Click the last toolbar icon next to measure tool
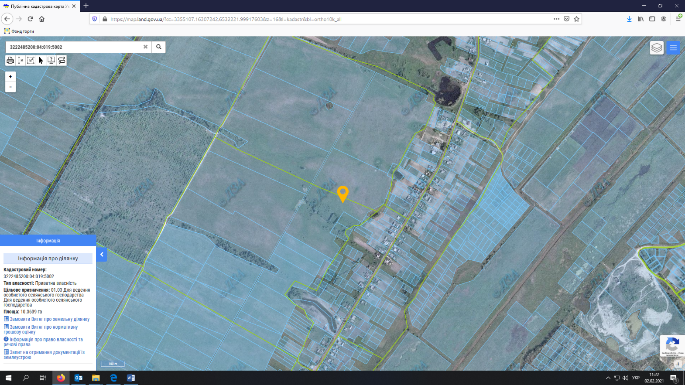Viewport: 685px width, 385px height. click(x=62, y=60)
